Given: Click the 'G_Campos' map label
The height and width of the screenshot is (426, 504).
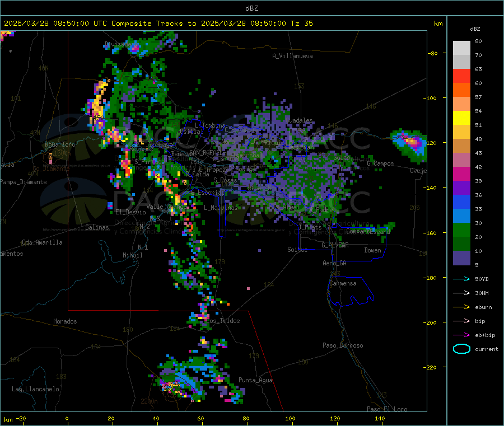Looking at the screenshot, I should [381, 163].
